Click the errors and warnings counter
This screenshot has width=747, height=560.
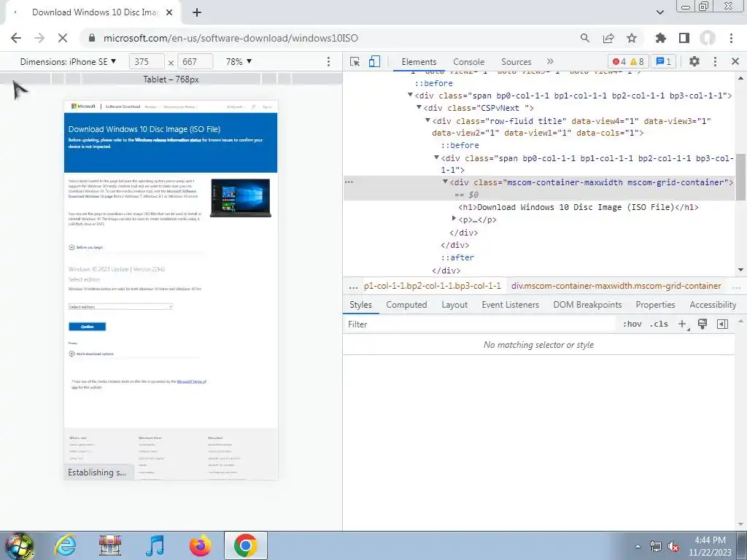(628, 61)
